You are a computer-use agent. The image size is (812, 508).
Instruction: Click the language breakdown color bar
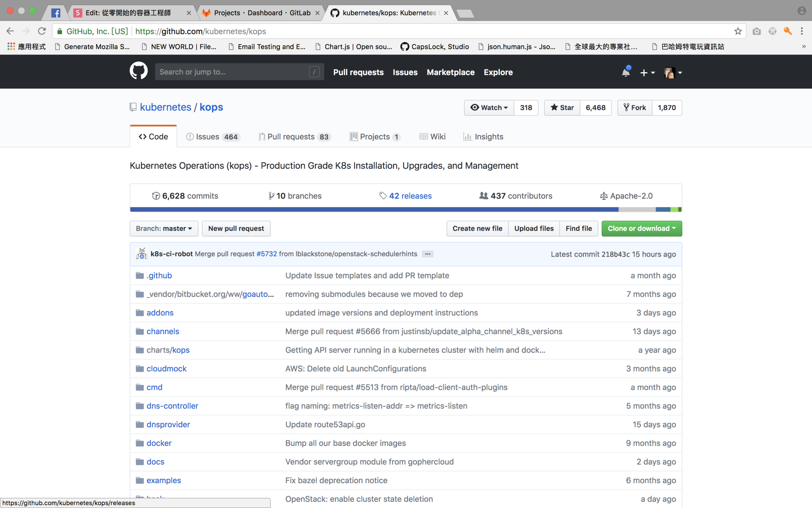pyautogui.click(x=406, y=209)
